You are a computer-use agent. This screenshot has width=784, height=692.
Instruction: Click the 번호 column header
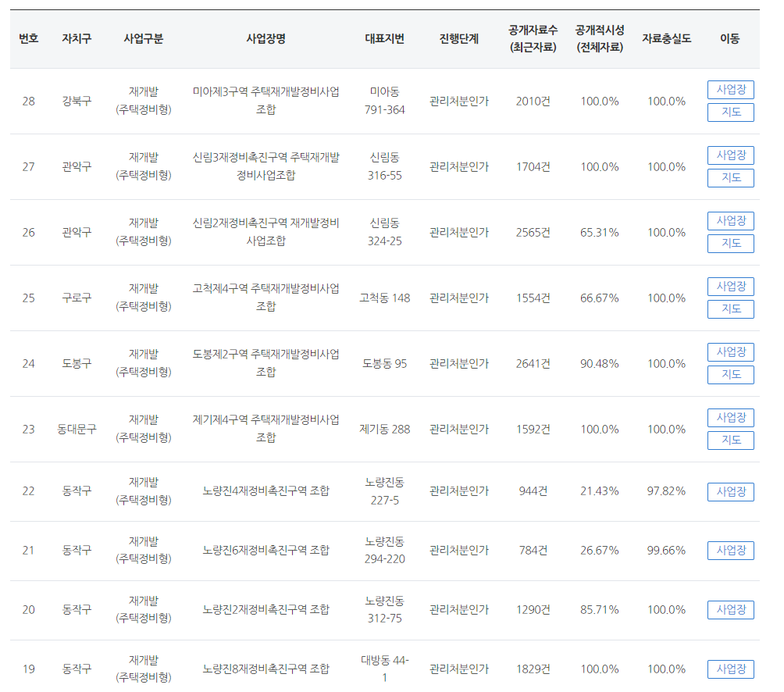(28, 38)
